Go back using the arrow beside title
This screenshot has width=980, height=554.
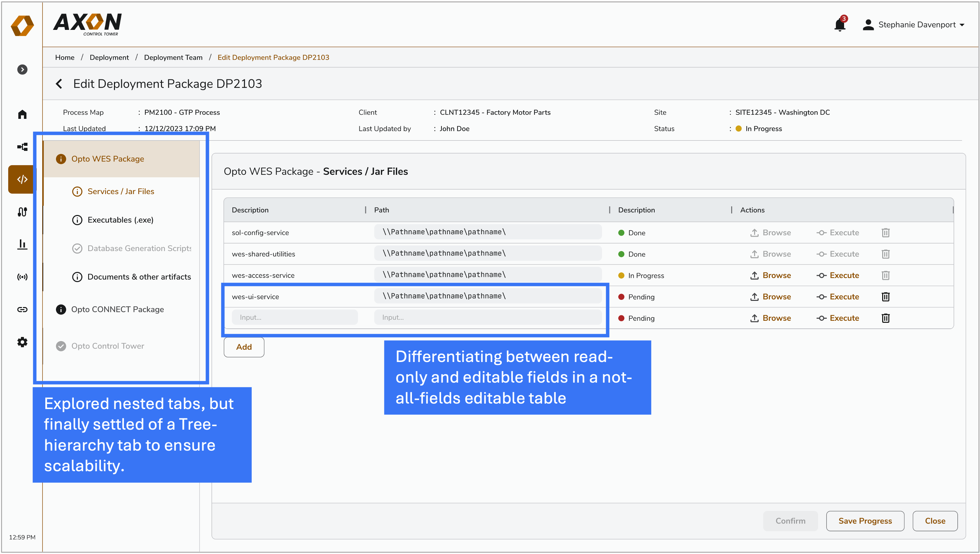pos(59,84)
